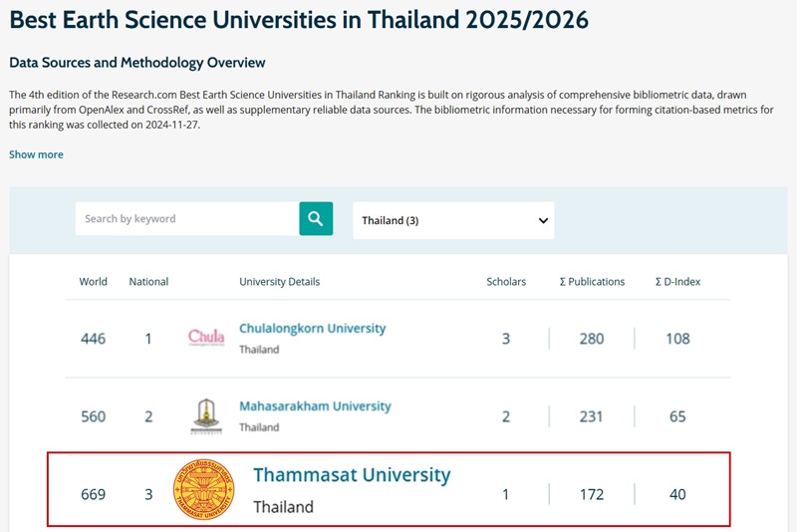Click the Chulalongkorn University logo

click(206, 338)
